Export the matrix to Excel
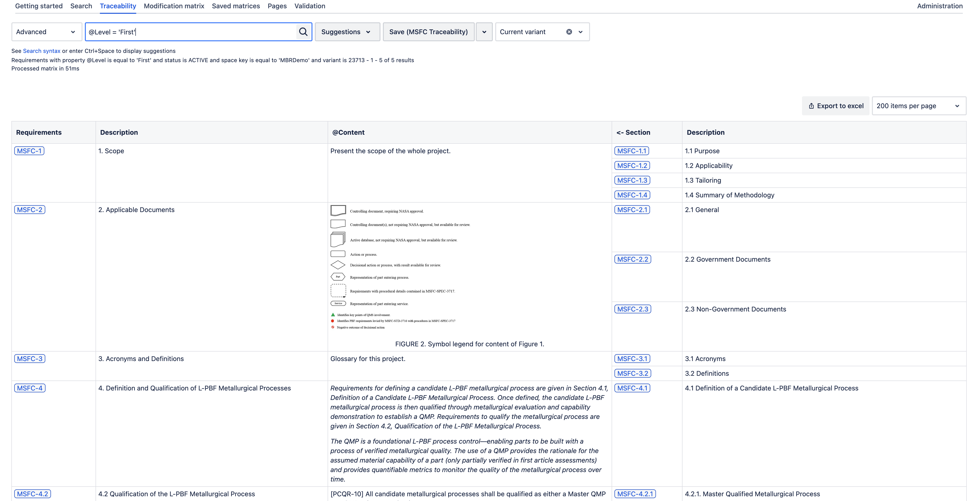The image size is (980, 501). pyautogui.click(x=836, y=106)
